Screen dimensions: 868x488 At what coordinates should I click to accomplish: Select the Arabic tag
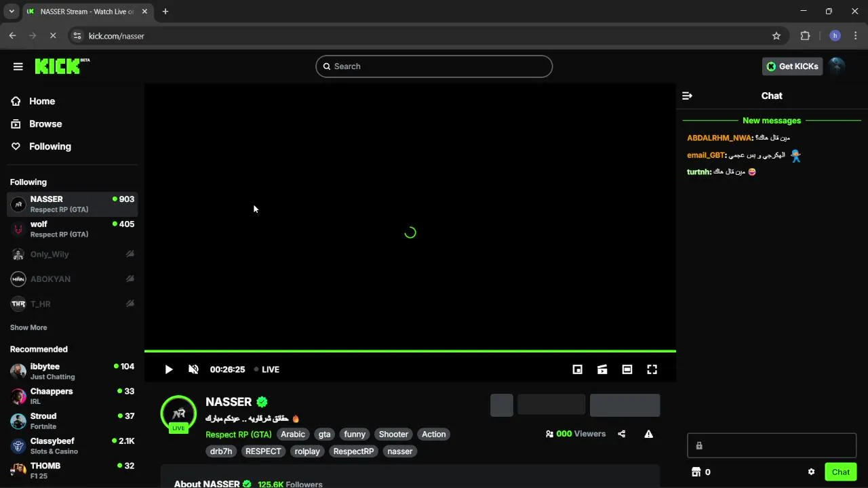click(293, 434)
